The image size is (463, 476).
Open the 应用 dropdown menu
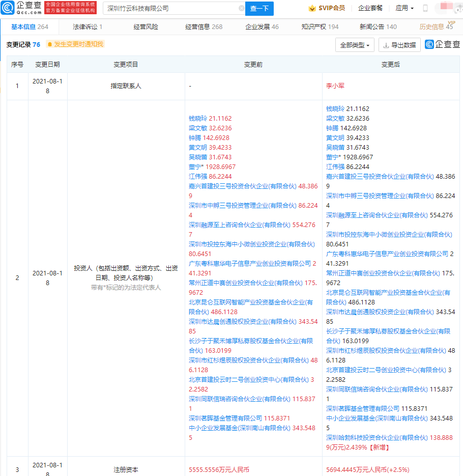click(404, 8)
